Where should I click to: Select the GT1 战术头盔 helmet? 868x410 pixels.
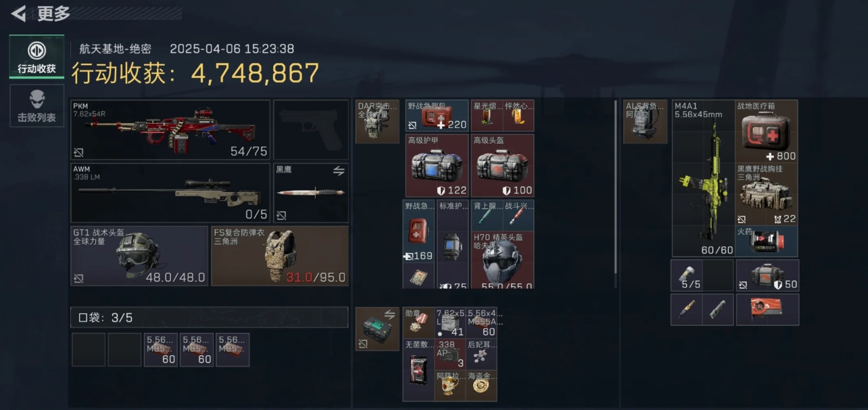point(139,256)
